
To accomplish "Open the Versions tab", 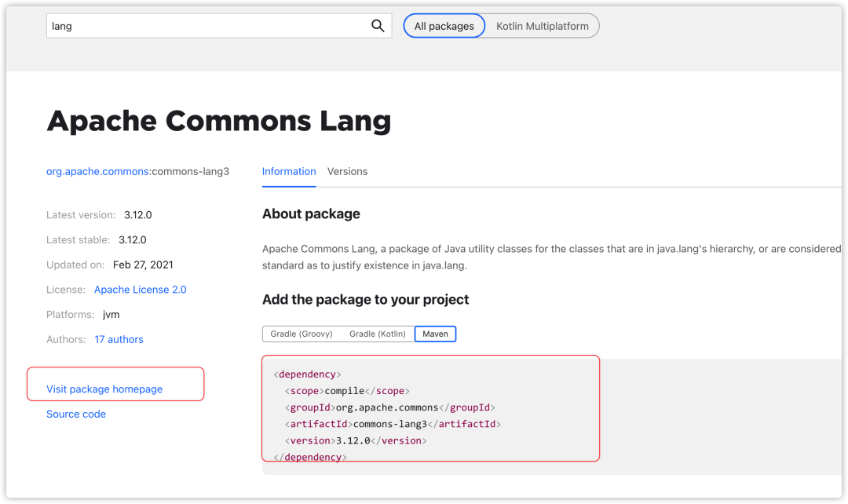I will 347,171.
